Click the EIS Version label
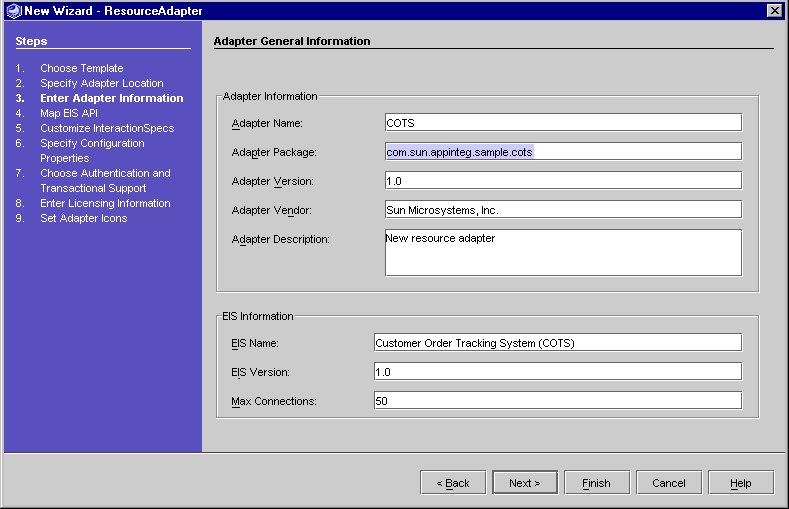Viewport: 789px width, 509px height. pos(260,372)
